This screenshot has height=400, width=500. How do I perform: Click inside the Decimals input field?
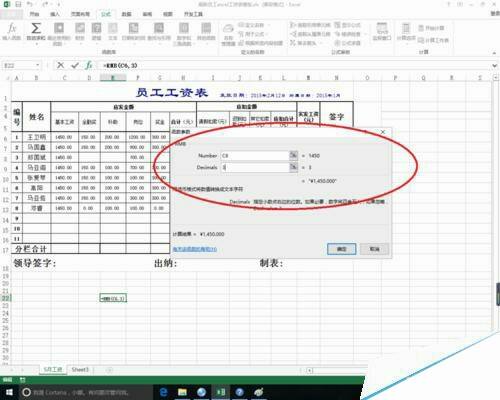tap(255, 167)
